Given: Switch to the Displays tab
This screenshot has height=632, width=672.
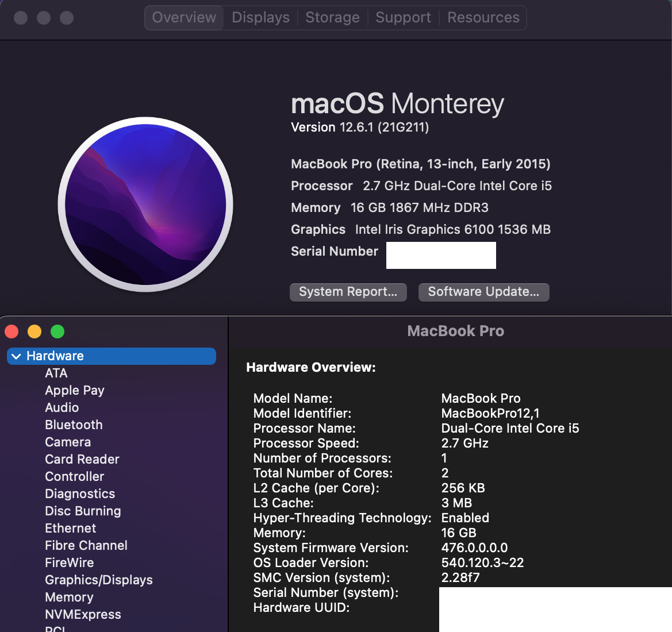Looking at the screenshot, I should click(260, 18).
